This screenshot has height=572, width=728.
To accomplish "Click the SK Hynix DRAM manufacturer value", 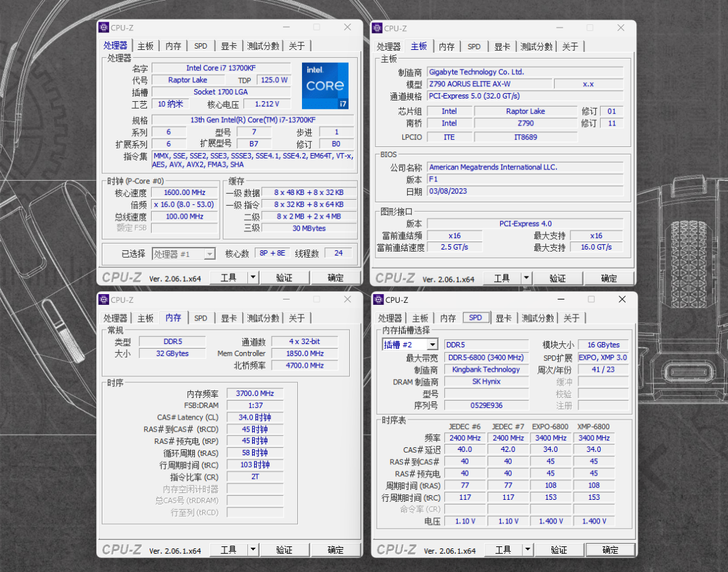I will click(x=486, y=382).
